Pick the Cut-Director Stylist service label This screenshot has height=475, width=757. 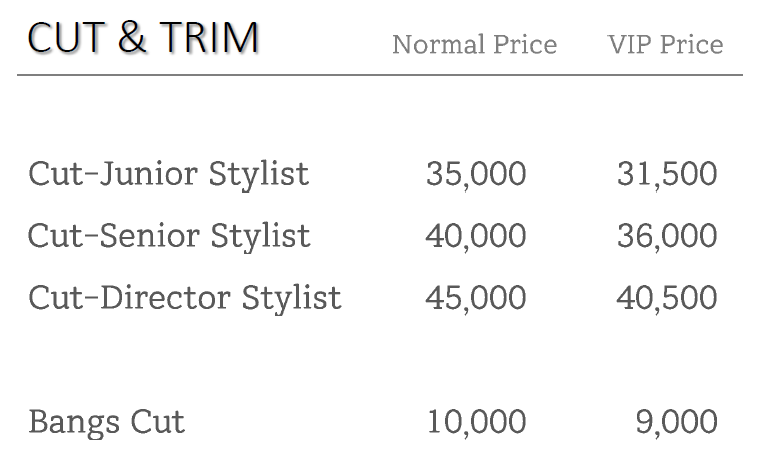[x=184, y=298]
